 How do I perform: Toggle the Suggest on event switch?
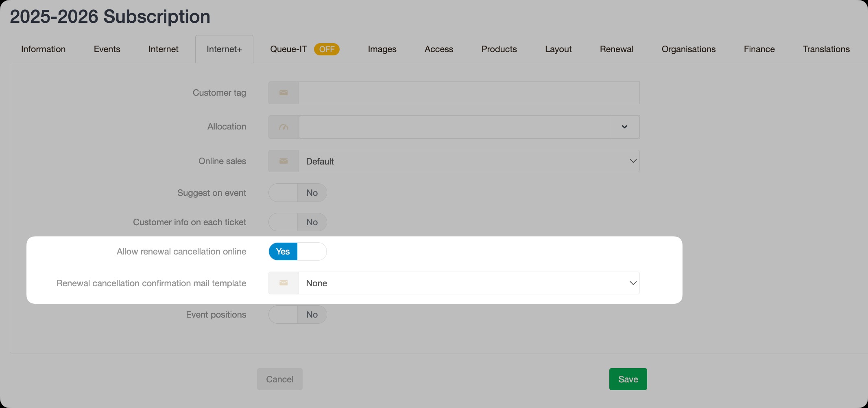[298, 193]
